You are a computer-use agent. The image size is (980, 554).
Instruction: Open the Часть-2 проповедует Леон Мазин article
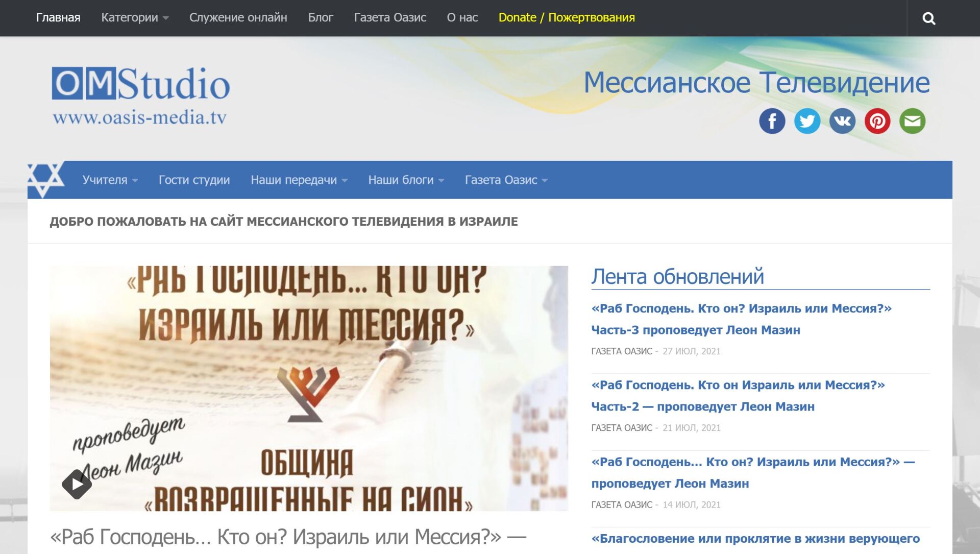pos(738,396)
